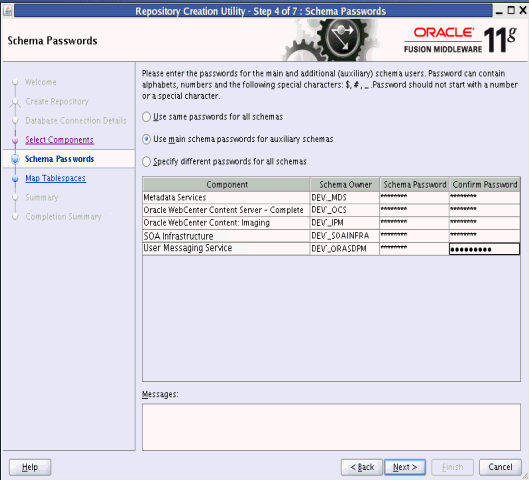The width and height of the screenshot is (529, 480).
Task: Click Schema Password field for DEV_SOAINFRA
Action: pos(414,236)
